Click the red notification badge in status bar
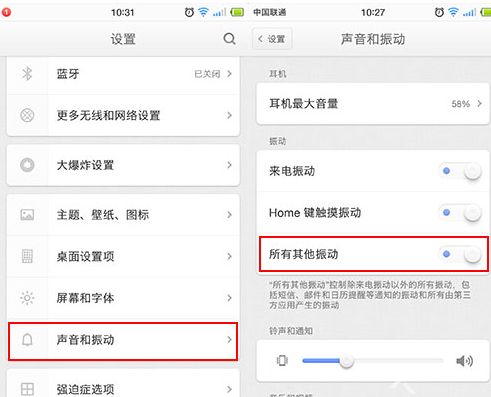 point(6,12)
